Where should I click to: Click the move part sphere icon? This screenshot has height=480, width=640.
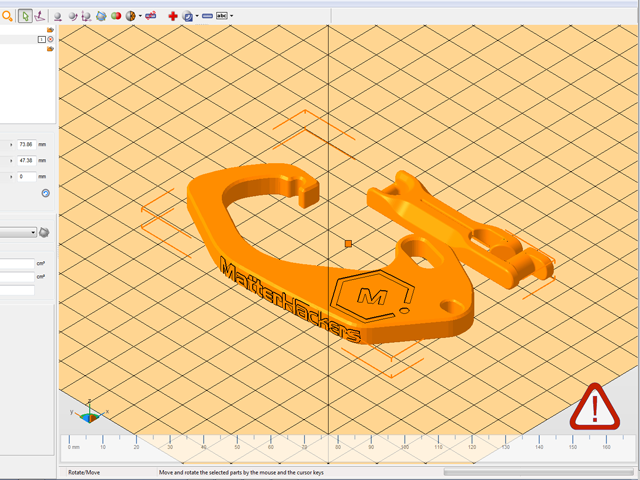point(58,16)
